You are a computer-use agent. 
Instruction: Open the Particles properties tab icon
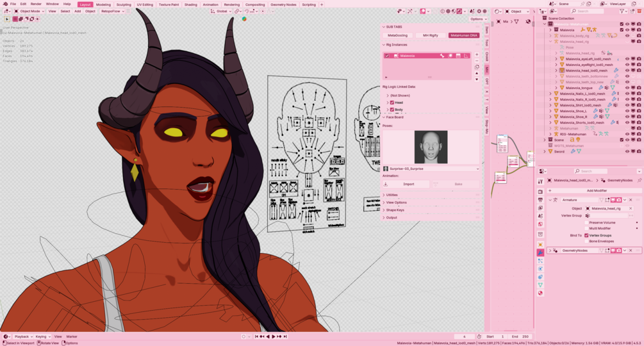pos(540,261)
